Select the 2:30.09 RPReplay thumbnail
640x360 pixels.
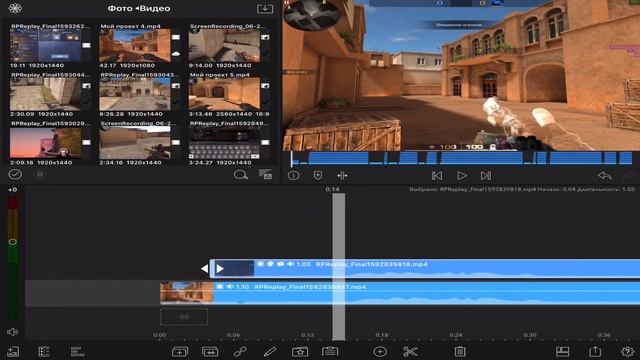(46, 94)
